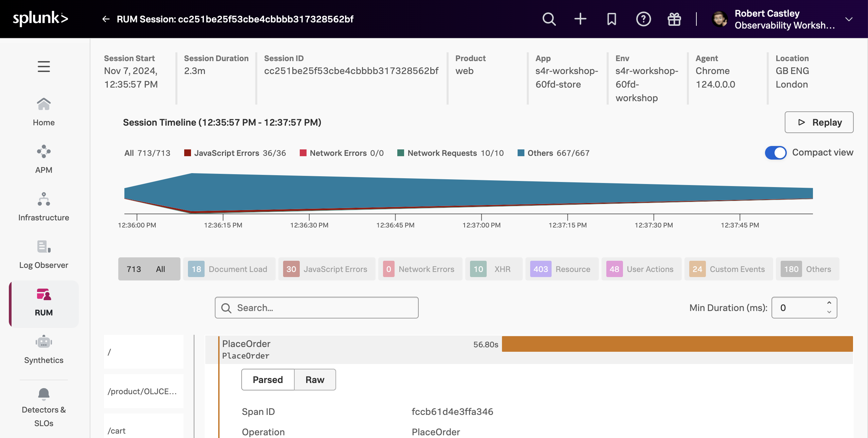Open Log Observer in sidebar
This screenshot has height=438, width=868.
click(x=44, y=255)
